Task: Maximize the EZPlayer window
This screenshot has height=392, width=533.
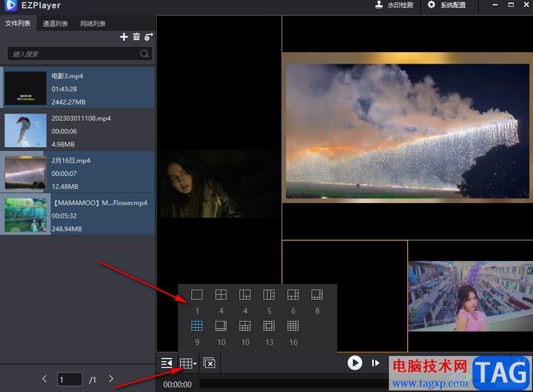Action: pos(511,5)
